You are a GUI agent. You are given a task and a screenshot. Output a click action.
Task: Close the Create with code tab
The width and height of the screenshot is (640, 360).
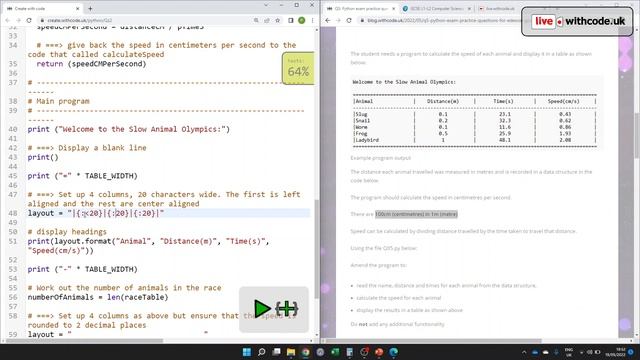click(78, 8)
